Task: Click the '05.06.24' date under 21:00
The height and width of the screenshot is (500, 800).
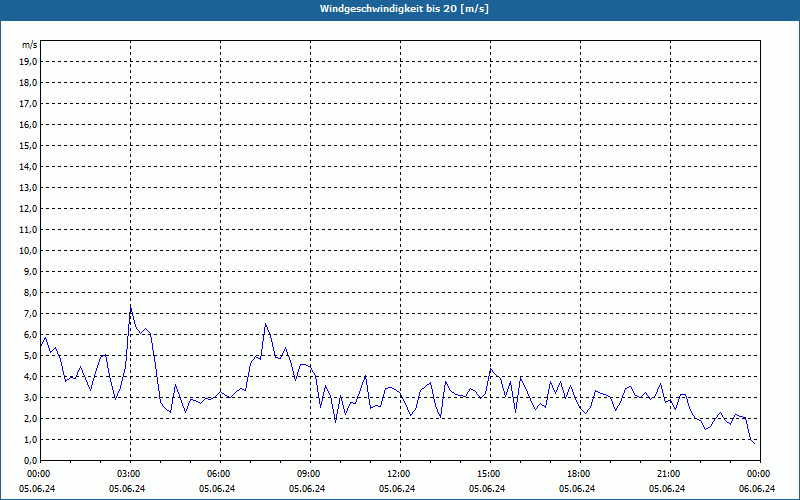Action: click(x=667, y=489)
